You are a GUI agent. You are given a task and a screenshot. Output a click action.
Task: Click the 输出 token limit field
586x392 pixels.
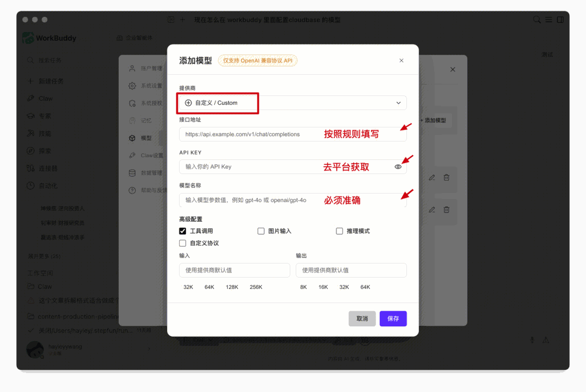(x=351, y=270)
